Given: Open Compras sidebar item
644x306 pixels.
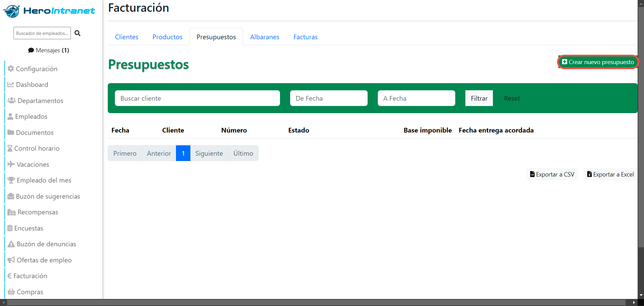Looking at the screenshot, I should 30,292.
